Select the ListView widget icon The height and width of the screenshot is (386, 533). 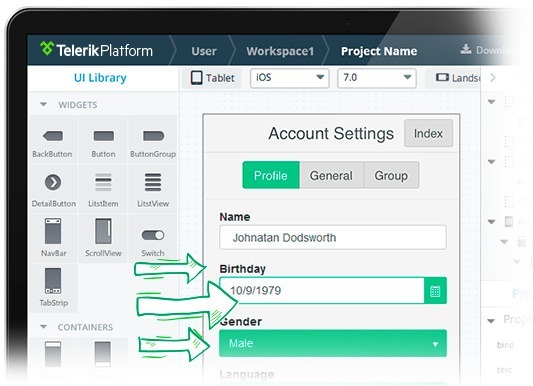[x=153, y=182]
